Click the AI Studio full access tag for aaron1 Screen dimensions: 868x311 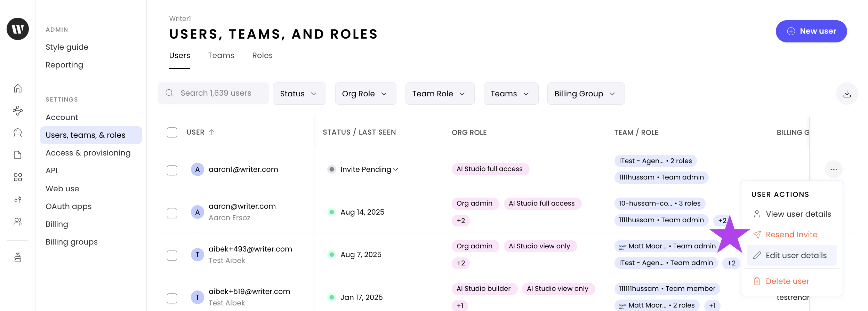pyautogui.click(x=490, y=169)
